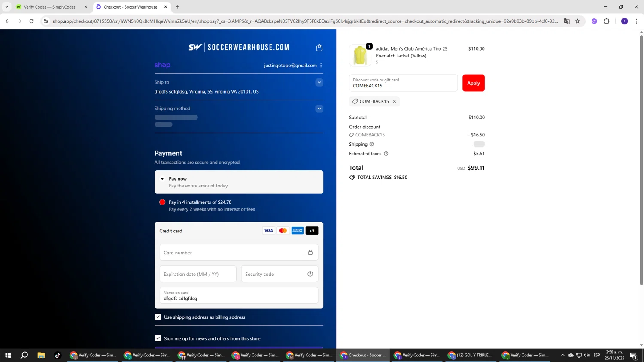Viewport: 644px width, 362px height.
Task: Expand the Ship to section
Action: [x=319, y=82]
